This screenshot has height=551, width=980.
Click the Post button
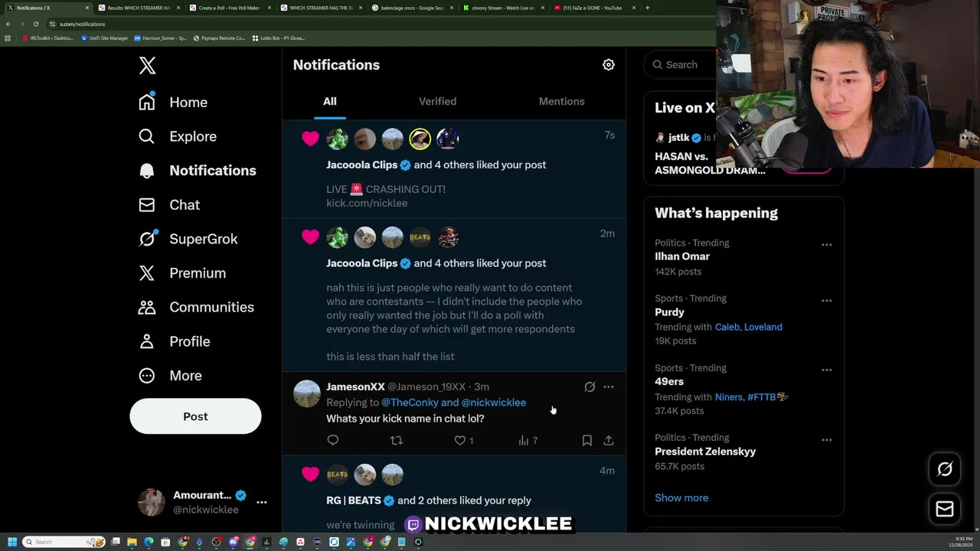pos(195,416)
